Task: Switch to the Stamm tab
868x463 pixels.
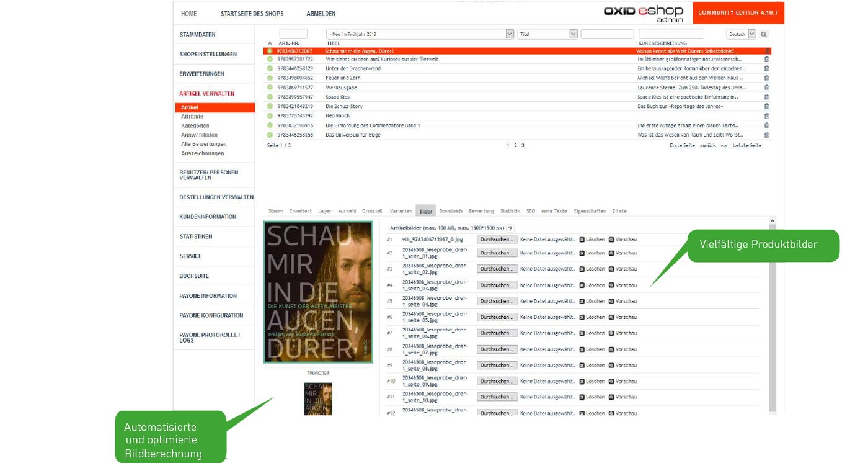Action: 276,211
